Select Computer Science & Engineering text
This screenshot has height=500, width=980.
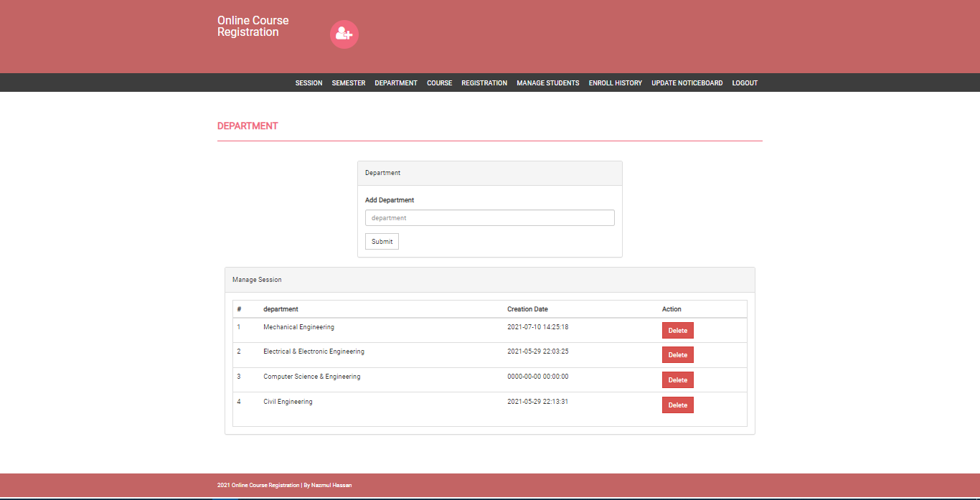click(312, 377)
